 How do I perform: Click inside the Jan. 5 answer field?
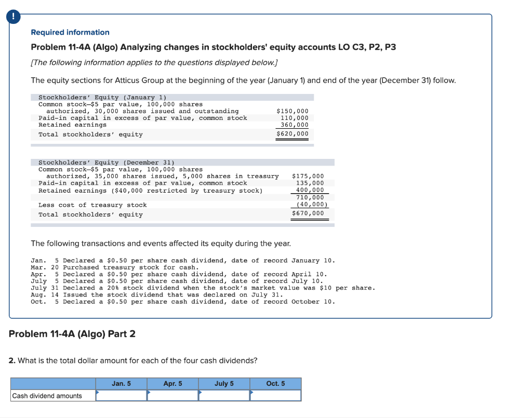coord(122,395)
